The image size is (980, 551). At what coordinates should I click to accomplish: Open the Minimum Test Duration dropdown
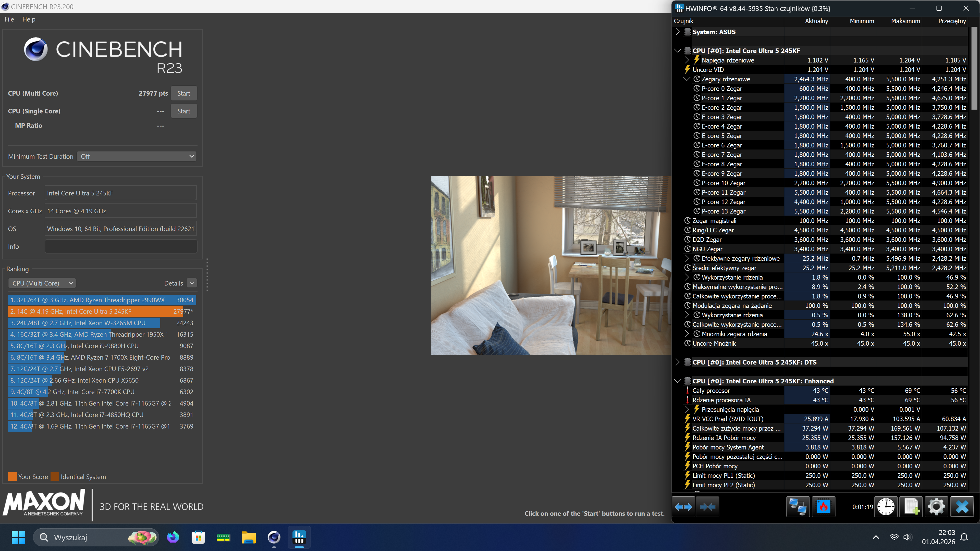click(137, 156)
